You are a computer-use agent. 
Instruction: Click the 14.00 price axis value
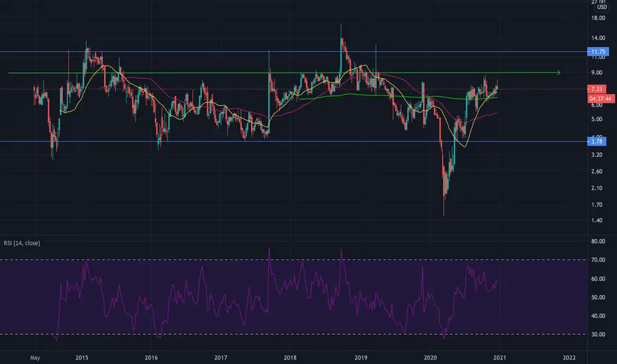[x=598, y=38]
